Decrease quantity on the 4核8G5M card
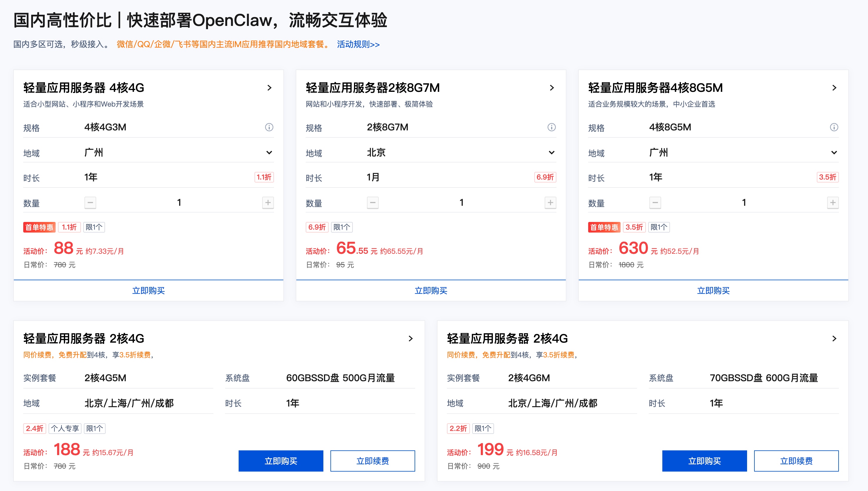This screenshot has height=491, width=868. (x=655, y=203)
